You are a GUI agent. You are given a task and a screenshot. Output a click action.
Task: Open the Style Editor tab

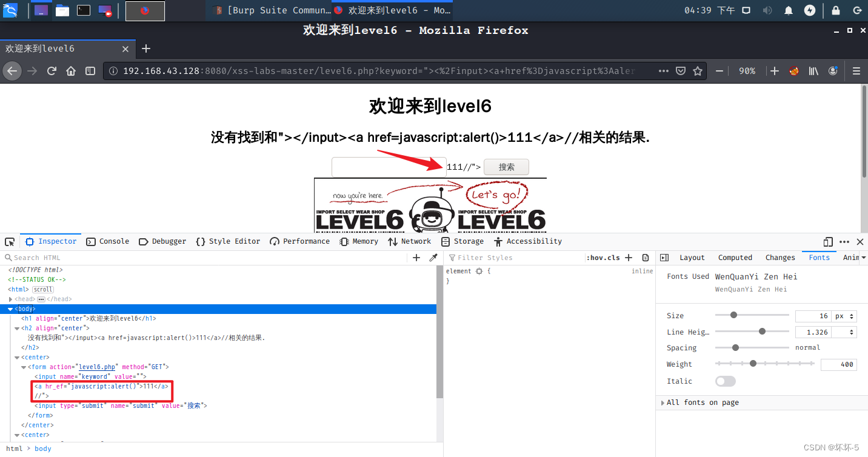228,241
